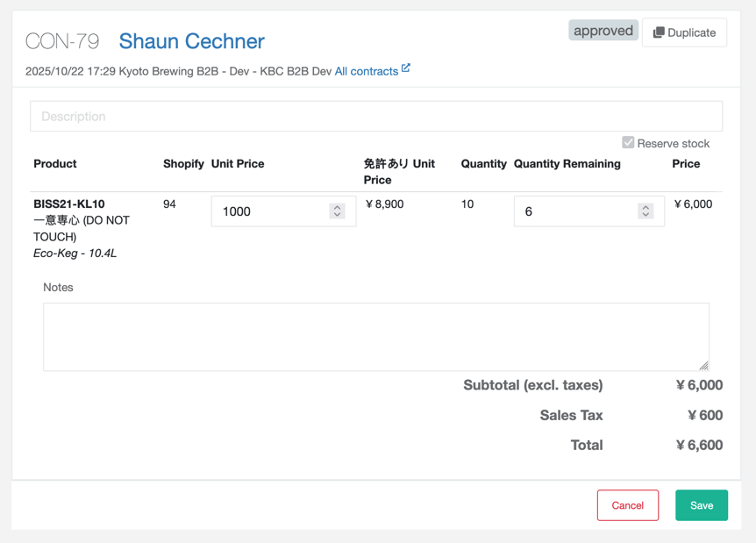The height and width of the screenshot is (543, 756).
Task: Select the Quantity Remaining field showing 6
Action: coord(579,211)
